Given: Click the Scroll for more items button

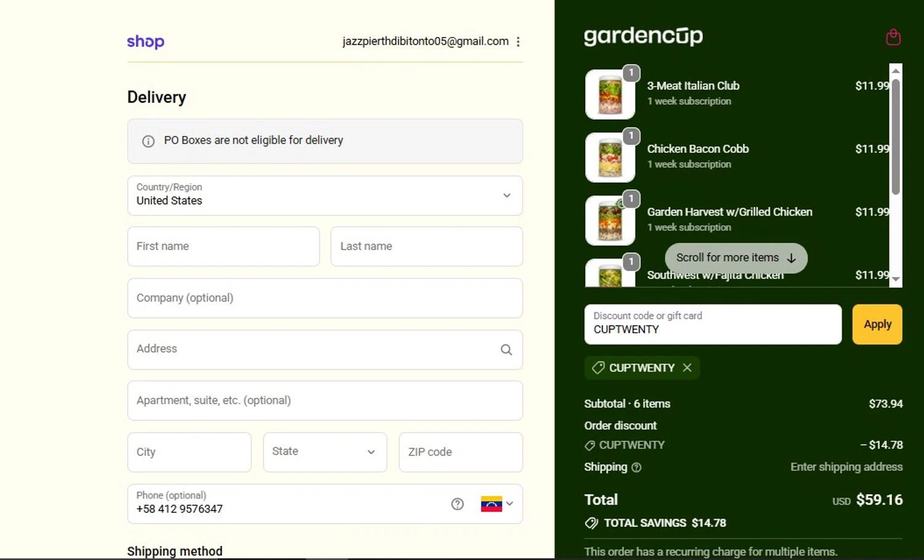Looking at the screenshot, I should (x=736, y=258).
